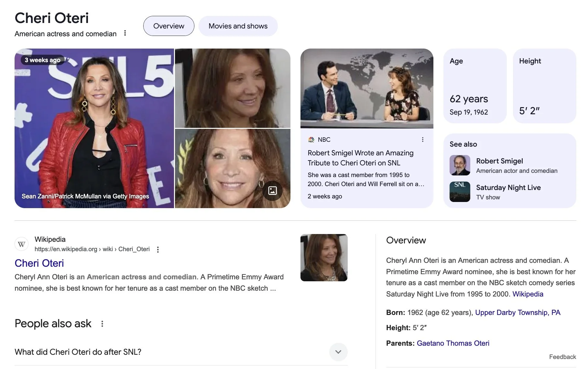Open the Upper Darby Township, PA link

(x=517, y=312)
